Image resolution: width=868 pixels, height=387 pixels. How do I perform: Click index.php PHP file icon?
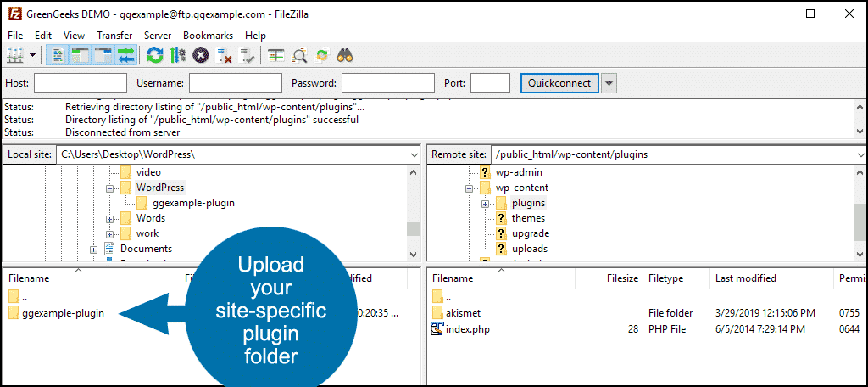[437, 329]
